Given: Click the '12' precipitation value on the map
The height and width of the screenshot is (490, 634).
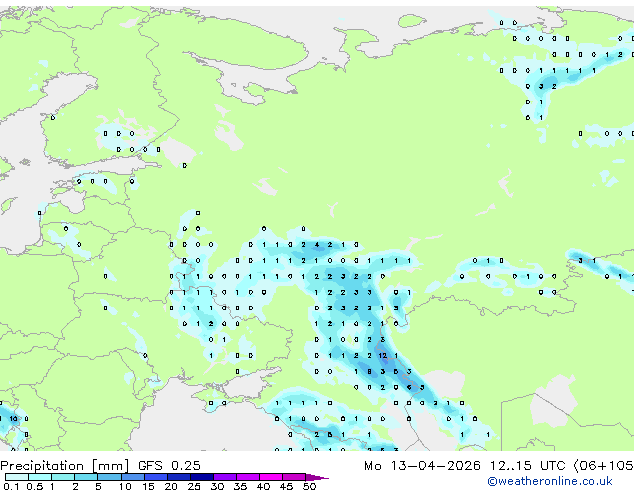Looking at the screenshot, I should click(x=383, y=355).
